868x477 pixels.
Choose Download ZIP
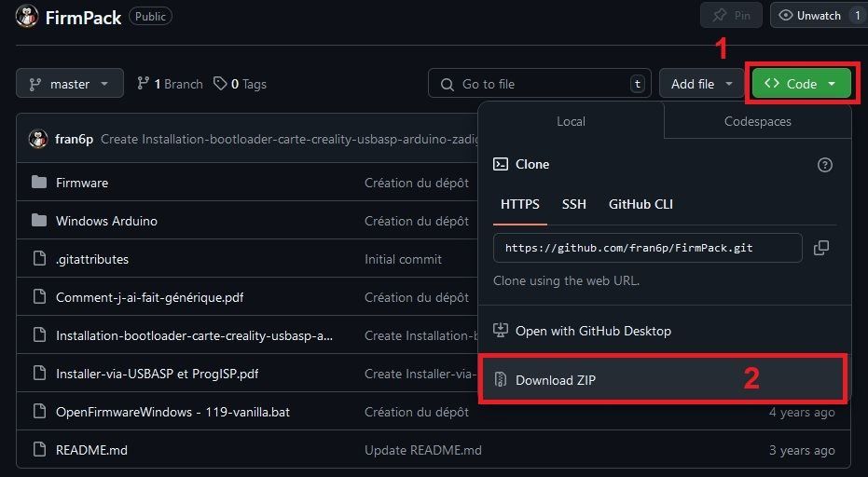pos(664,379)
